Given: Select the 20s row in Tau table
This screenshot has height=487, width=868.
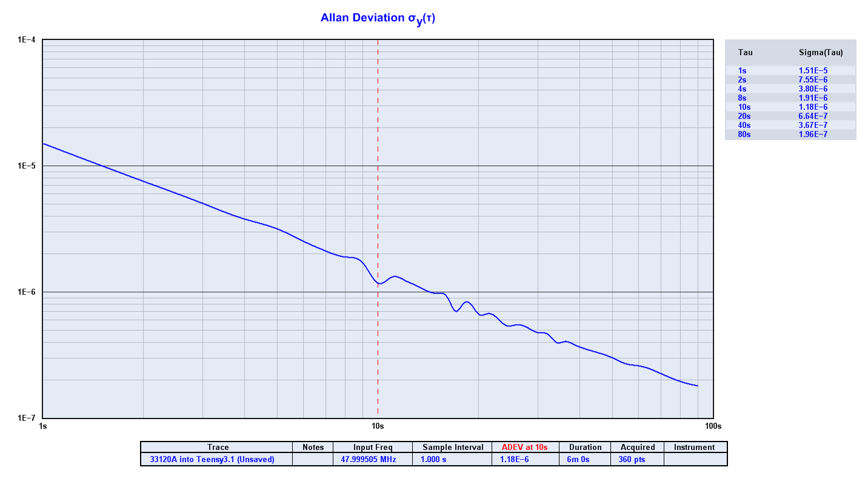Looking at the screenshot, I should [790, 116].
